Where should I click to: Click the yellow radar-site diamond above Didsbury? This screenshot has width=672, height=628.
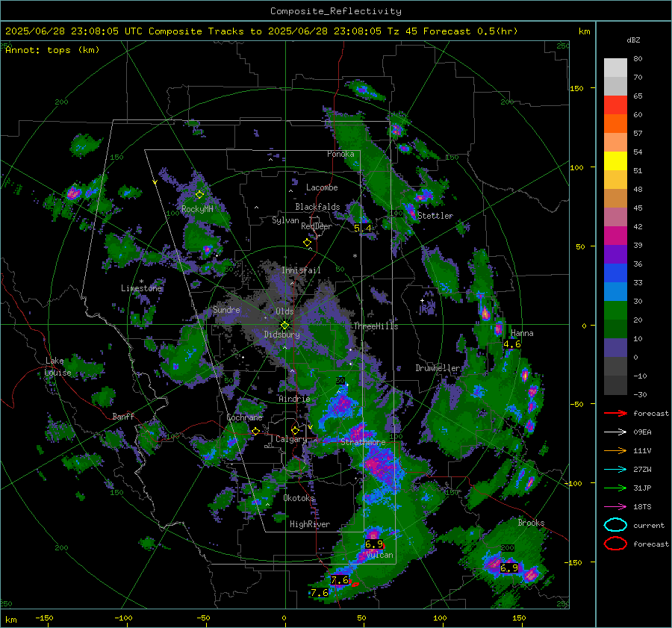click(284, 326)
